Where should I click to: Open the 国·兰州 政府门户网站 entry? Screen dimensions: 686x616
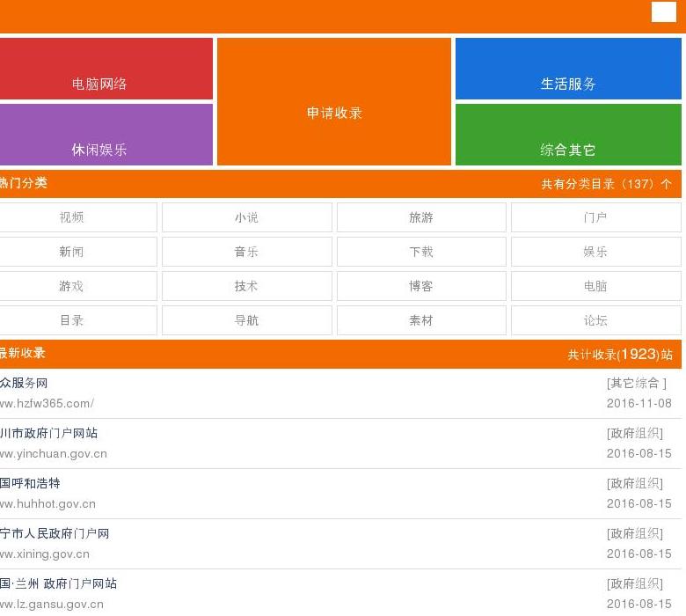tap(58, 583)
